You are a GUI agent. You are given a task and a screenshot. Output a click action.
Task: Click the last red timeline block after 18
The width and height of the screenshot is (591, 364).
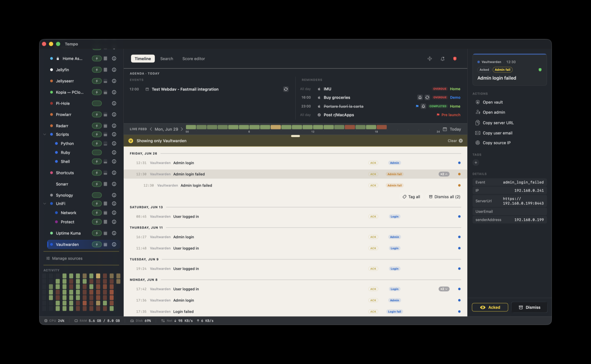tap(382, 127)
